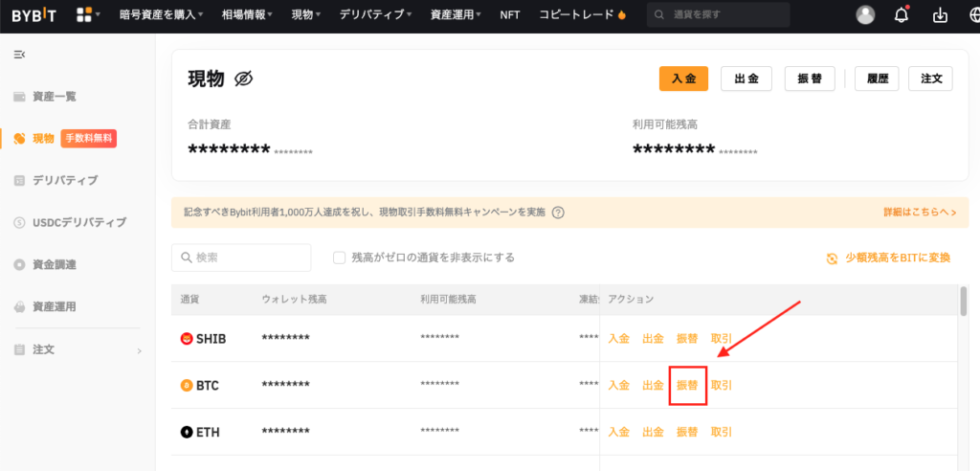Open the 現物 top navigation dropdown
Viewport: 980px width, 471px height.
pyautogui.click(x=306, y=15)
